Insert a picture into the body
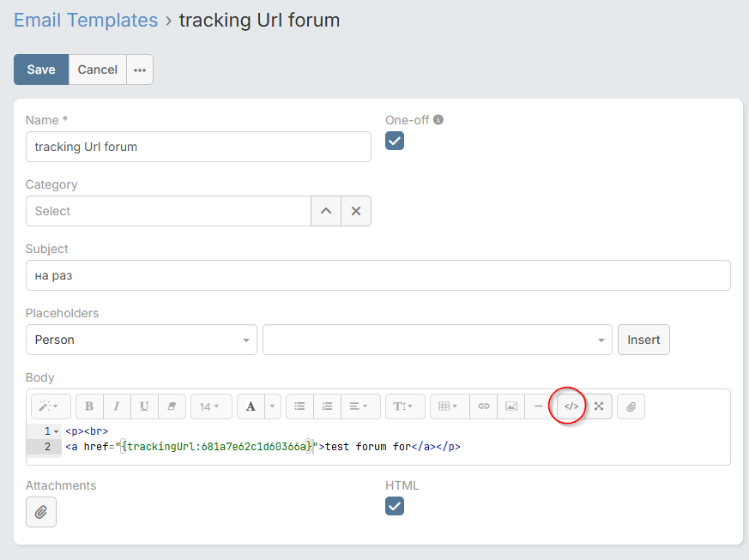749x560 pixels. (511, 406)
